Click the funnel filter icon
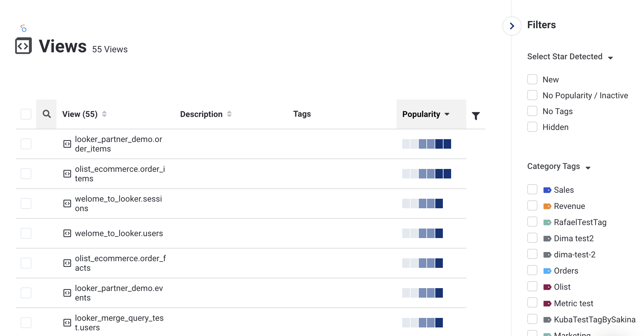Image resolution: width=644 pixels, height=336 pixels. (x=476, y=116)
